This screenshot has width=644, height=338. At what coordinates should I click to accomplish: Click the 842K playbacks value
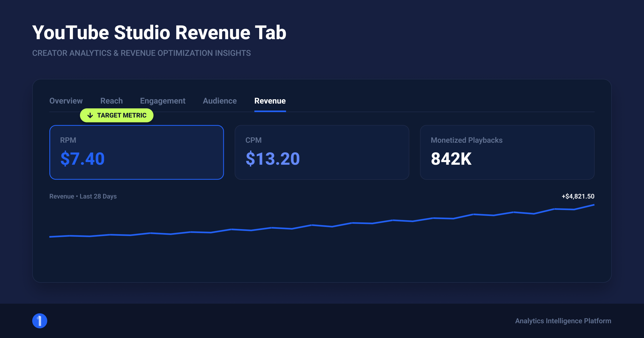[451, 159]
